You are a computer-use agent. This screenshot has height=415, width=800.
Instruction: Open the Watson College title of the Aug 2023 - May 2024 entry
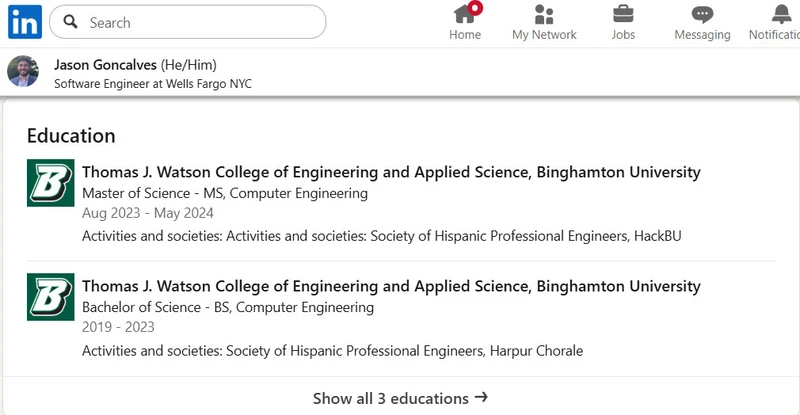click(x=391, y=172)
